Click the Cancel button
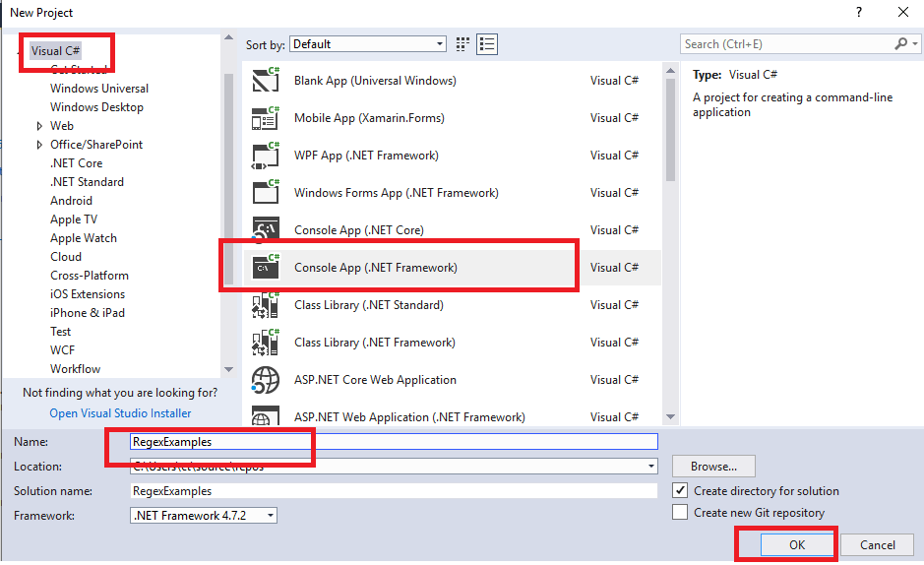The width and height of the screenshot is (924, 565). (877, 545)
